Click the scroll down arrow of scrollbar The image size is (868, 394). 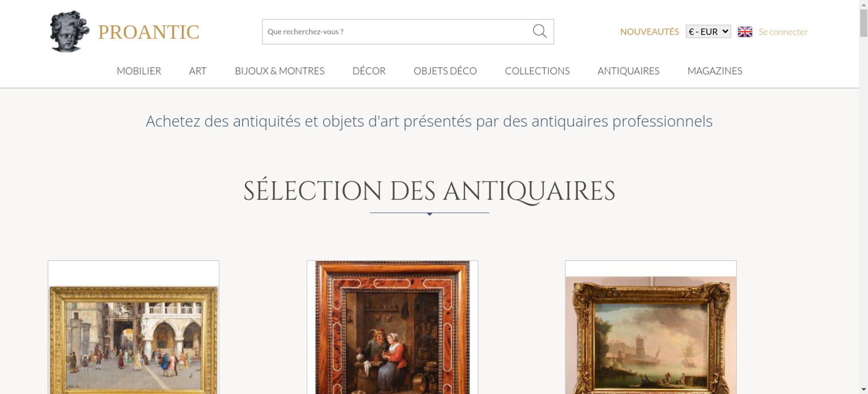863,390
